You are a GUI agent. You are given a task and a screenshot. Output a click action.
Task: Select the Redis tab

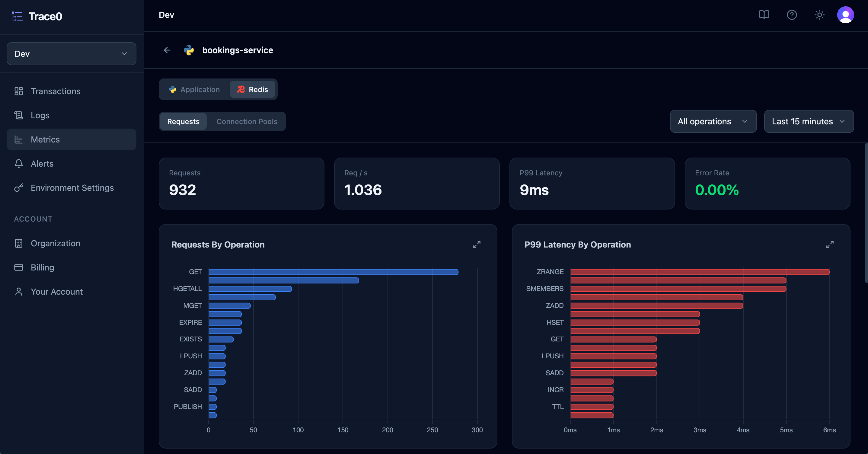pyautogui.click(x=252, y=89)
